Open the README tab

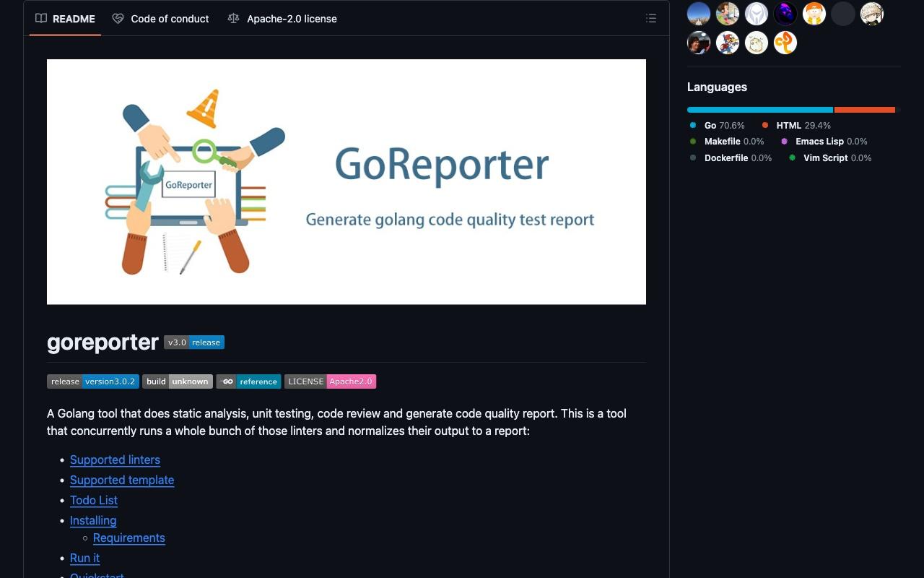click(x=65, y=19)
